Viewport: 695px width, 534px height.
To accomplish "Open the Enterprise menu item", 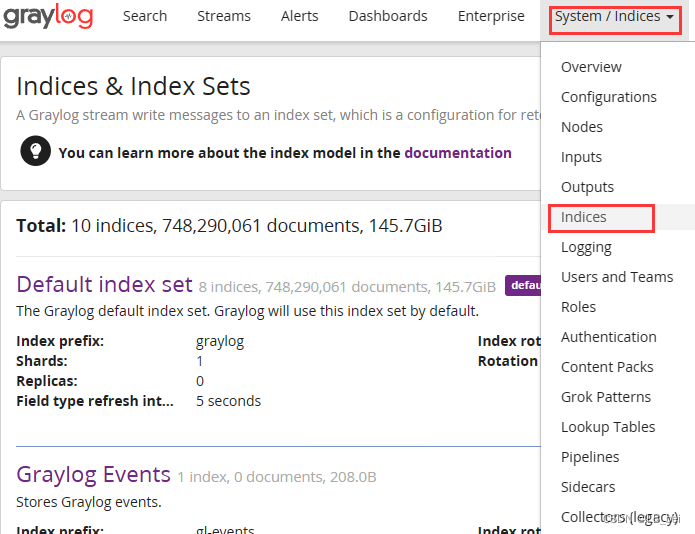I will point(490,16).
